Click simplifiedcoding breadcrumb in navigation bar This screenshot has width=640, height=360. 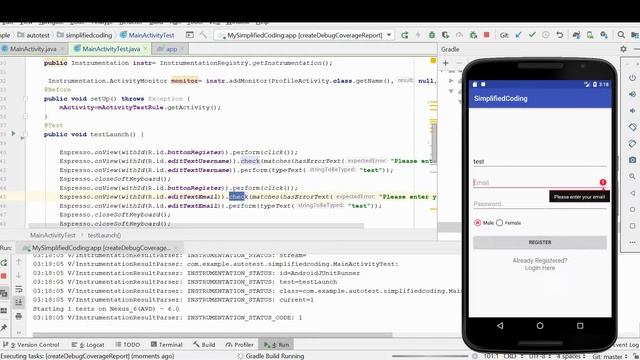click(x=84, y=35)
